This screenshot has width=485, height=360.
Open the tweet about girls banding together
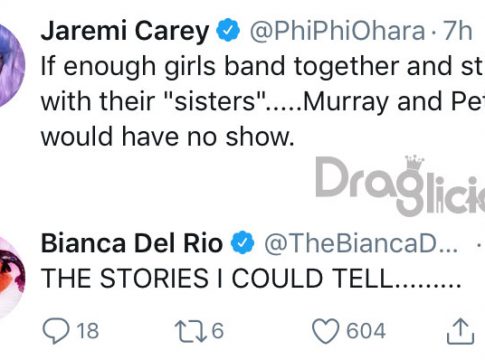pyautogui.click(x=263, y=101)
